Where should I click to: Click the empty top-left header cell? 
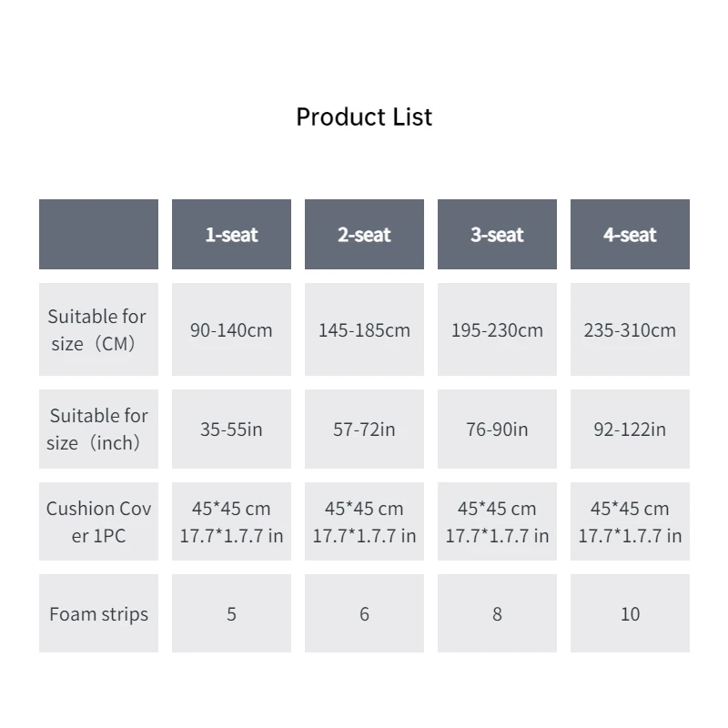(98, 235)
